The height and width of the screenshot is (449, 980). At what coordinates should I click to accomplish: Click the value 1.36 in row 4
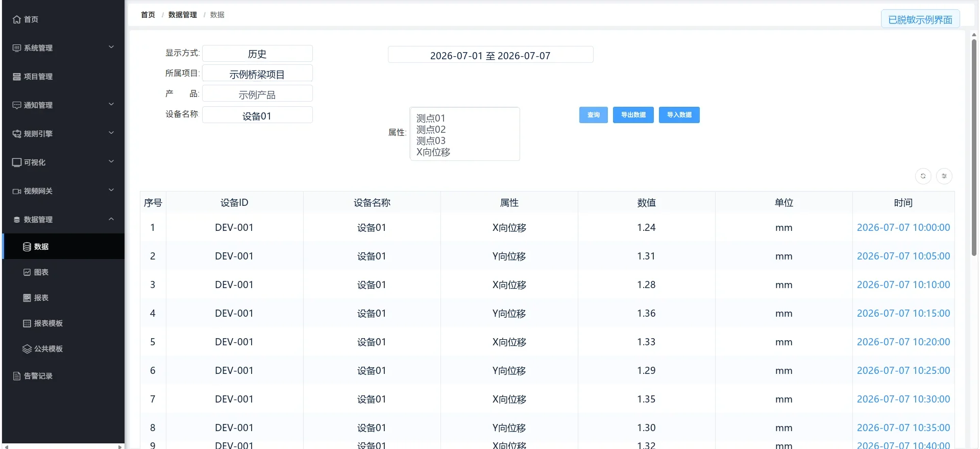(x=646, y=313)
